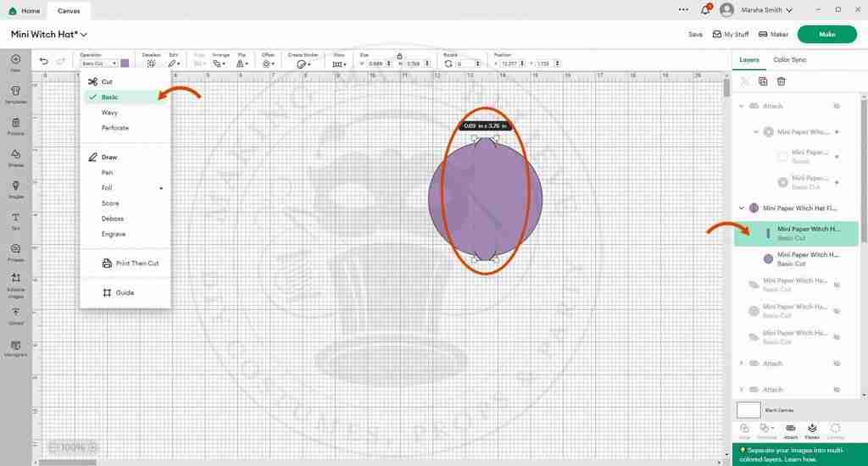Select the Text tool
The height and width of the screenshot is (466, 868).
tap(15, 219)
